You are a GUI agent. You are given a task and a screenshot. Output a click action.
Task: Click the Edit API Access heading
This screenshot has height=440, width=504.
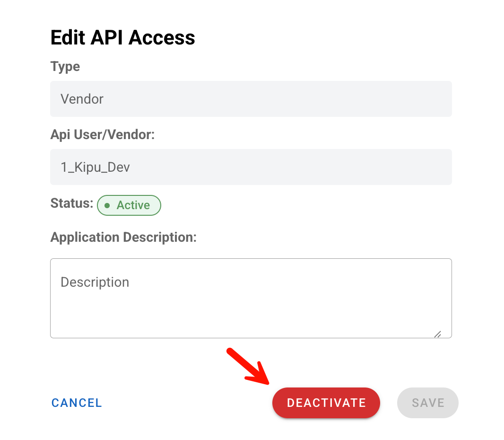point(122,38)
